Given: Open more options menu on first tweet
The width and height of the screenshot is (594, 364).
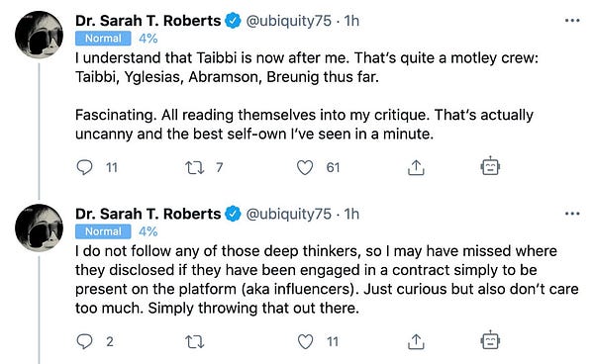Looking at the screenshot, I should click(572, 21).
